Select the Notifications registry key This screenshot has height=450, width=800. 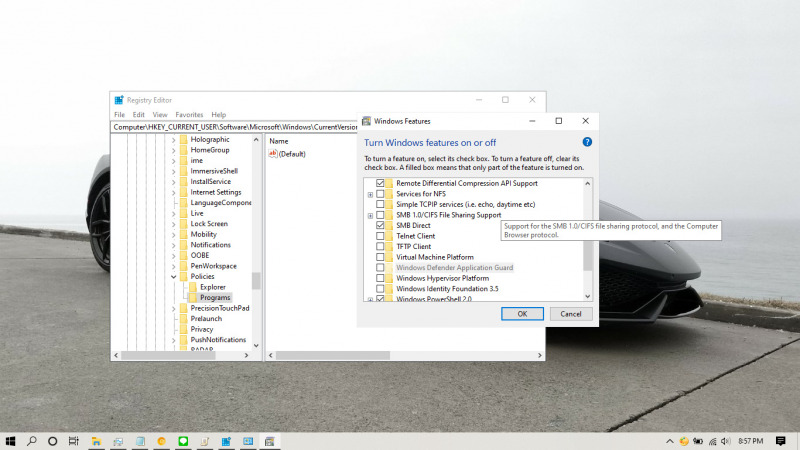(x=210, y=245)
